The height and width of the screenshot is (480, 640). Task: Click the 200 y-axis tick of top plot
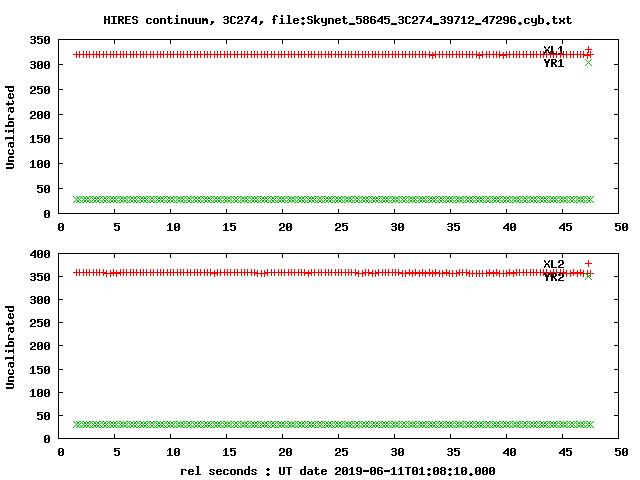[40, 115]
